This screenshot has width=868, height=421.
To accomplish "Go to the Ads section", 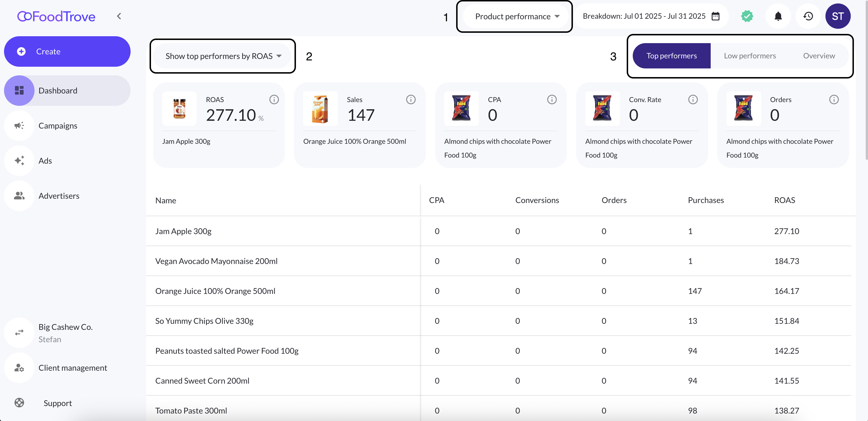I will pyautogui.click(x=45, y=161).
